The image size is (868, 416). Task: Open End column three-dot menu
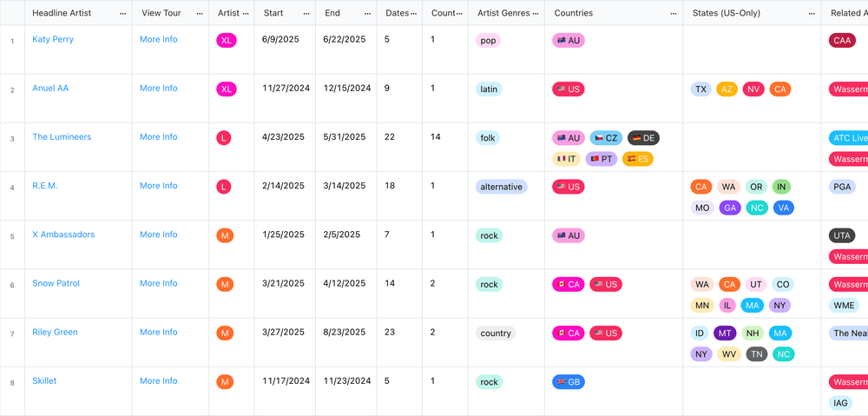tap(367, 13)
